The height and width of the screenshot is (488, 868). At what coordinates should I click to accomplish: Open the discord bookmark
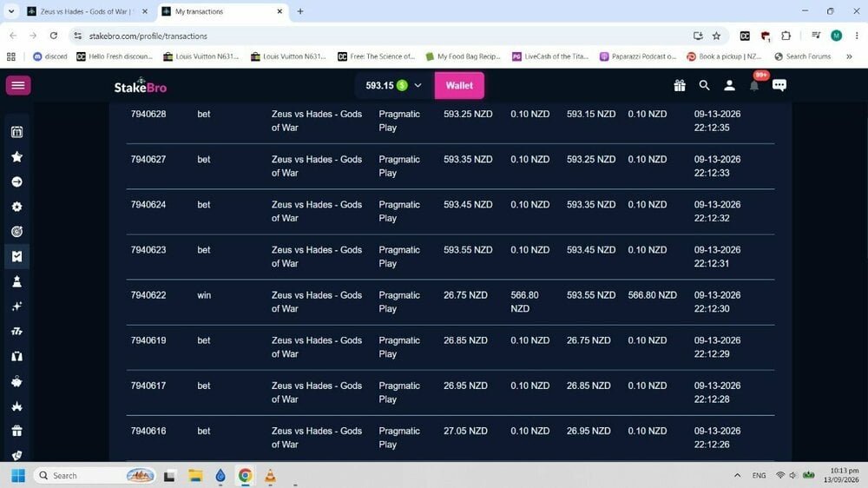click(x=50, y=56)
